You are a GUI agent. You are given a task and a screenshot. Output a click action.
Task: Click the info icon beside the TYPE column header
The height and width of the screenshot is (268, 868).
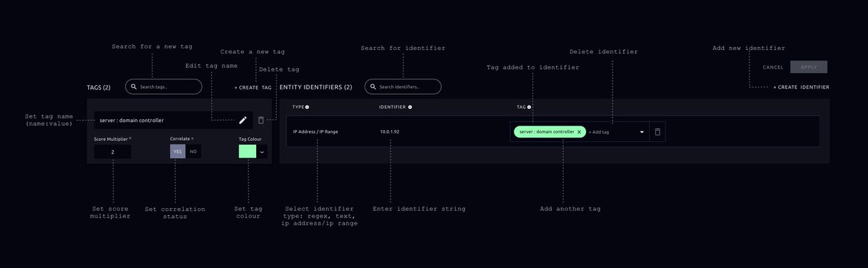(x=307, y=107)
